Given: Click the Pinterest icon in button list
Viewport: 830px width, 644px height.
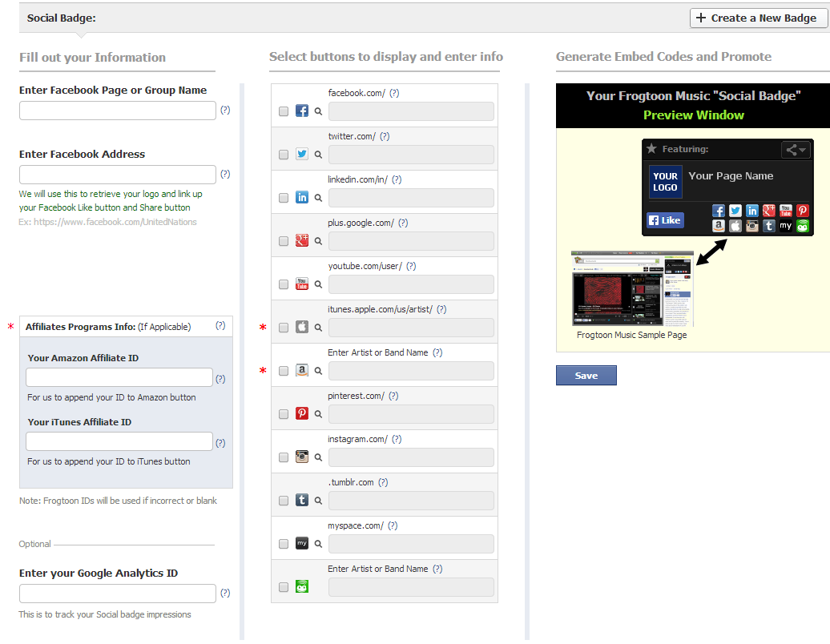Looking at the screenshot, I should 302,414.
